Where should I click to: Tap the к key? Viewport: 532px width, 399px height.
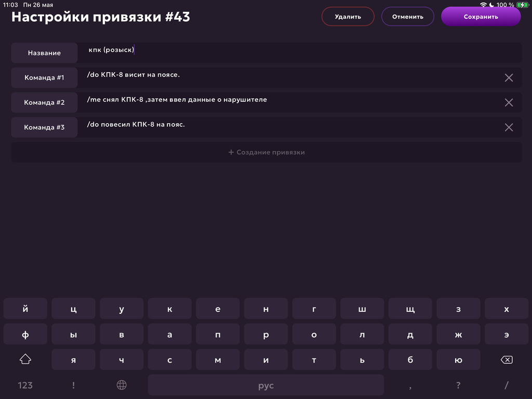pyautogui.click(x=170, y=309)
